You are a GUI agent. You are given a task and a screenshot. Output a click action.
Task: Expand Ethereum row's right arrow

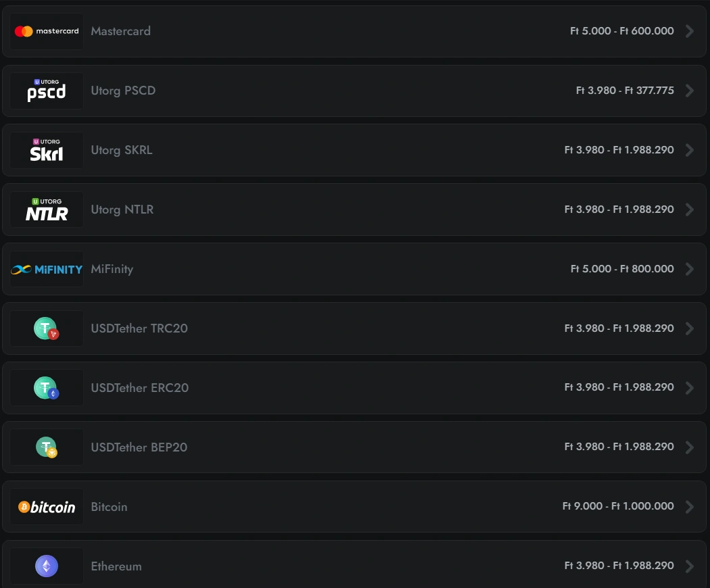(689, 566)
